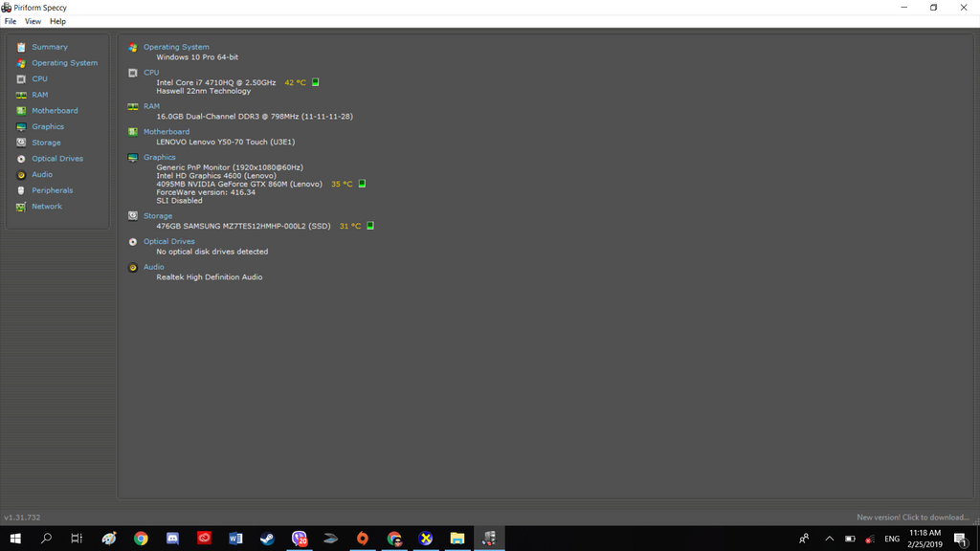This screenshot has height=551, width=980.
Task: Click the disc icon beside Optical Drives heading
Action: click(x=132, y=242)
